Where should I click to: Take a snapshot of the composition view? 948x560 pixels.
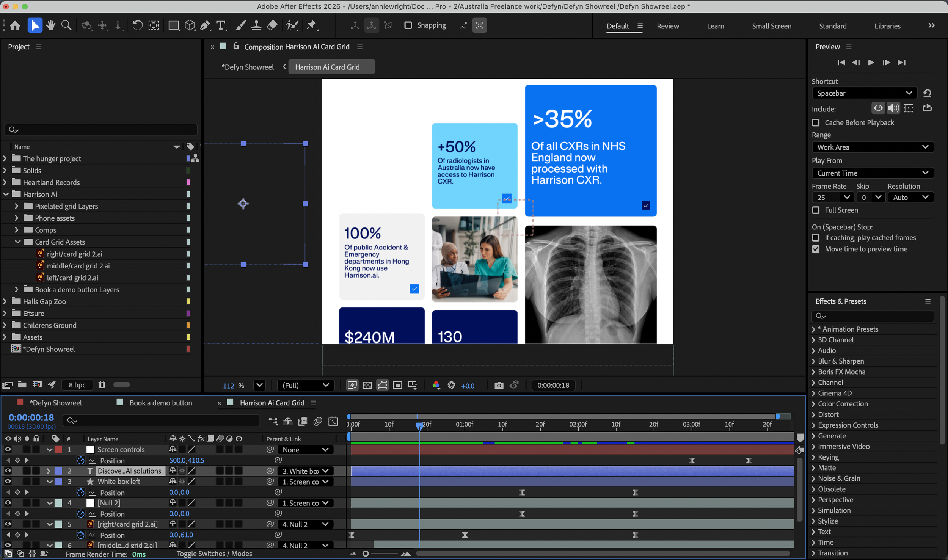click(499, 385)
